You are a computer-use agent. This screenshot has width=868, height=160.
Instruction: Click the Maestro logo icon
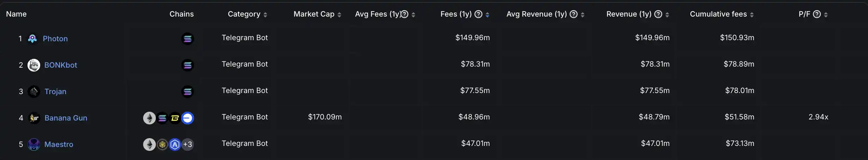(x=34, y=144)
